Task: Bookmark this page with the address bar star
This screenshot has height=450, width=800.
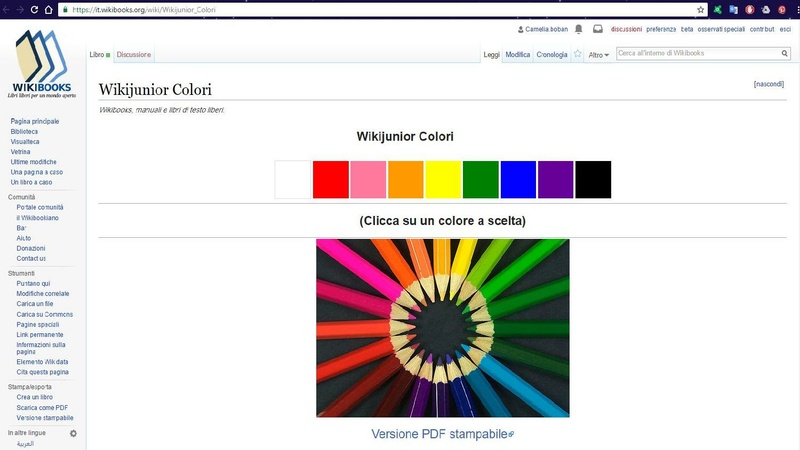Action: (x=701, y=9)
